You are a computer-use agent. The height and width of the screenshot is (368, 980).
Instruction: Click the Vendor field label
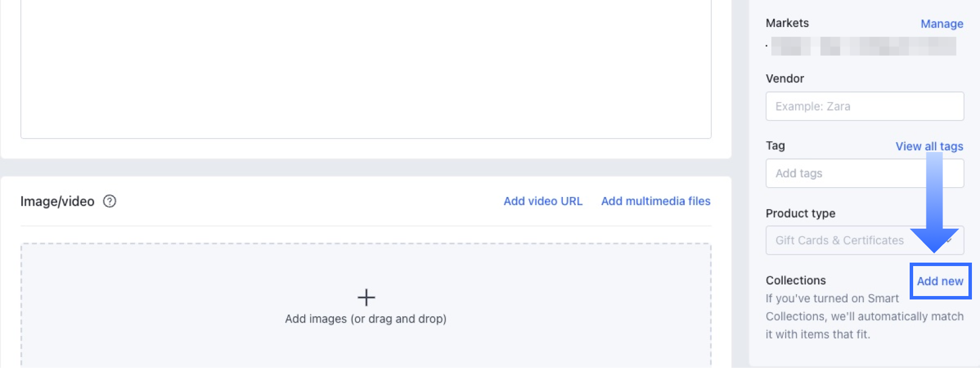785,78
